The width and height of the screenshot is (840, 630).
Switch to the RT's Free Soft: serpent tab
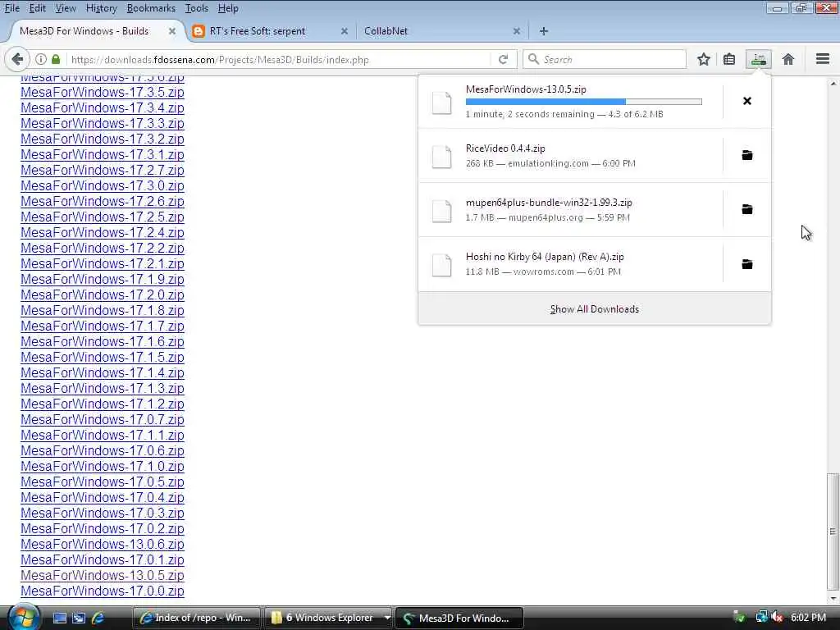(271, 31)
